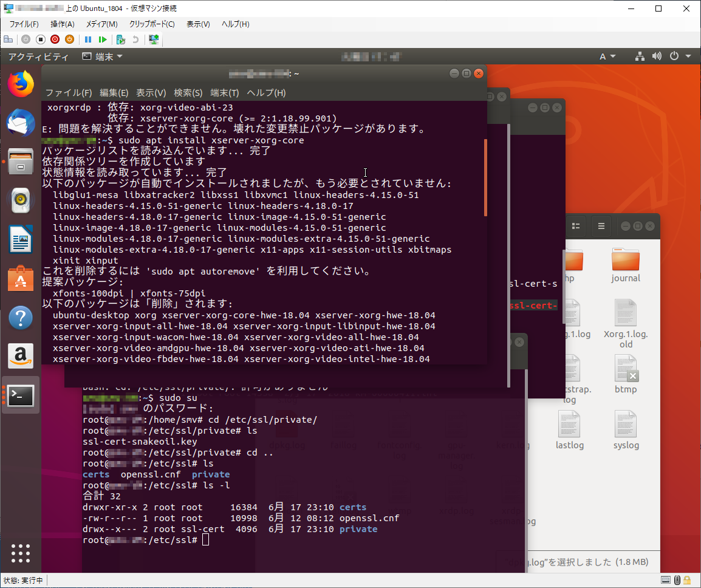
Task: Open the クリップボード(C) menu
Action: click(152, 24)
